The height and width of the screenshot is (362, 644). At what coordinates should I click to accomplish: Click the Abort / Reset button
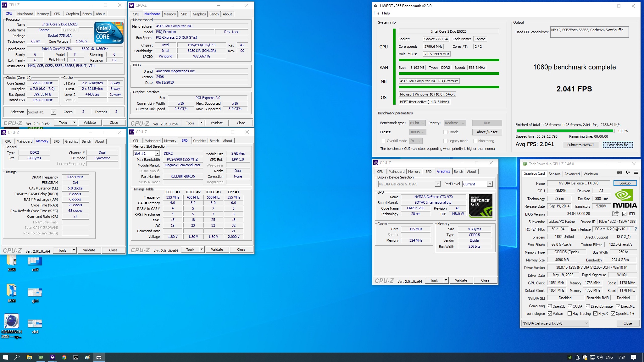tap(487, 132)
